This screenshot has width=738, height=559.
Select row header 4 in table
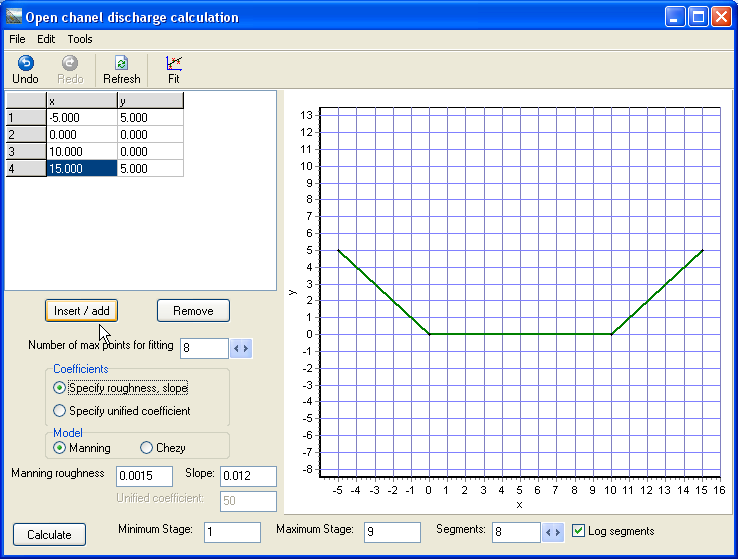point(26,168)
